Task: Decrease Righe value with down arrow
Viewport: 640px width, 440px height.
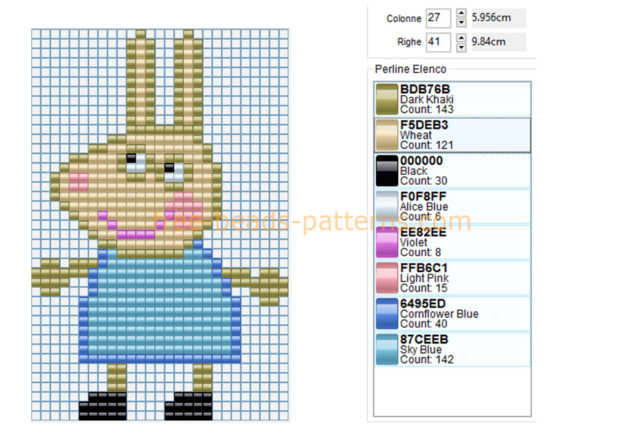Action: click(x=461, y=47)
